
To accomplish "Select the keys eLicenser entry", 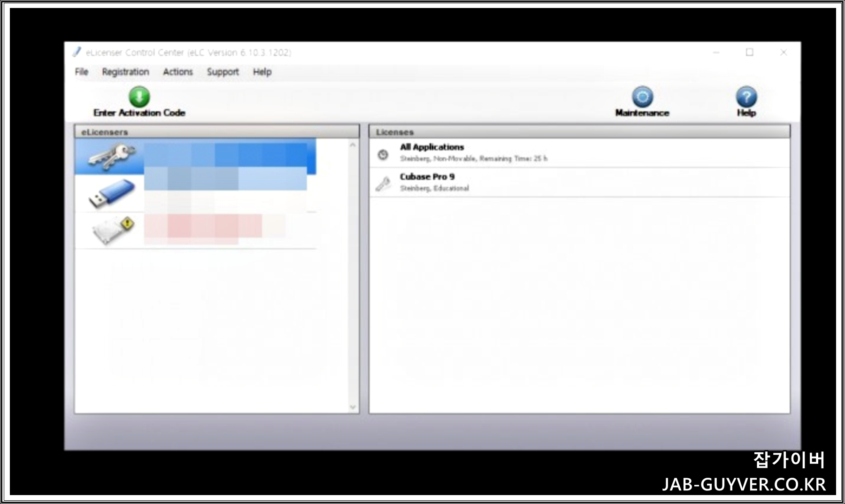I will (195, 156).
